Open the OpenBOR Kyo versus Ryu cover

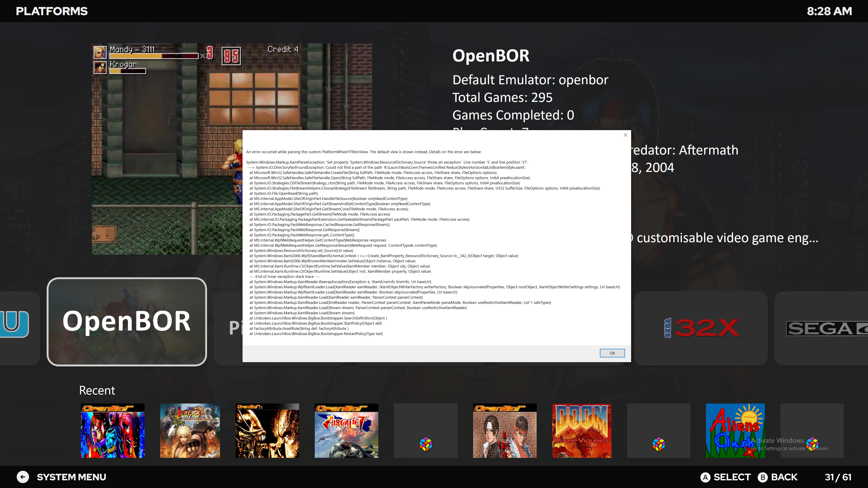(x=505, y=431)
